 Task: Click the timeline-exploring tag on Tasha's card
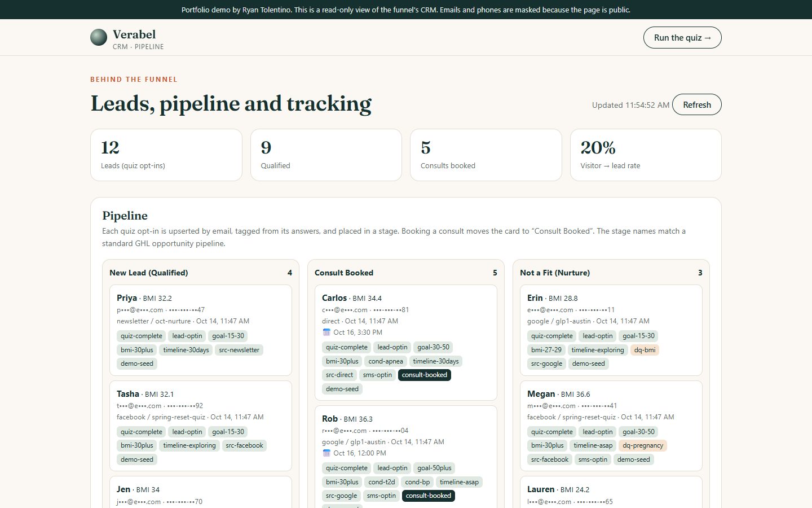coord(189,445)
